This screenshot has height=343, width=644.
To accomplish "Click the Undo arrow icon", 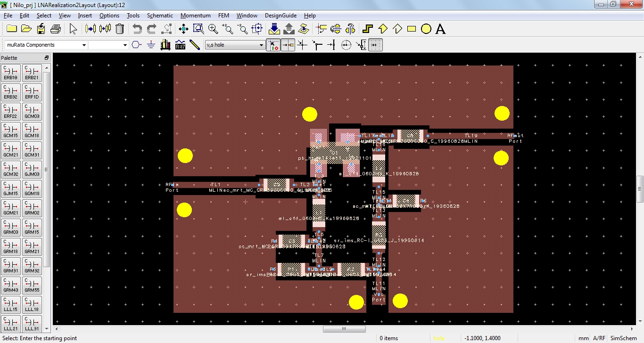I will tap(137, 29).
